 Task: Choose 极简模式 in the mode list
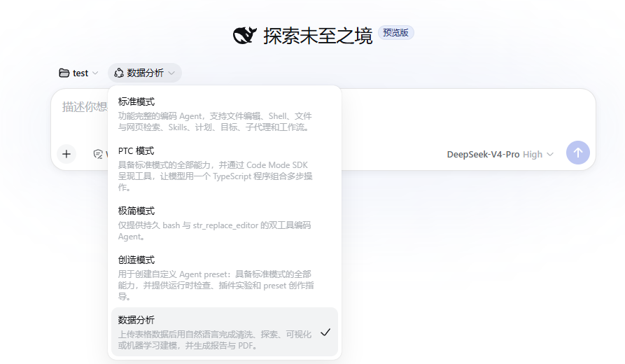click(x=225, y=223)
